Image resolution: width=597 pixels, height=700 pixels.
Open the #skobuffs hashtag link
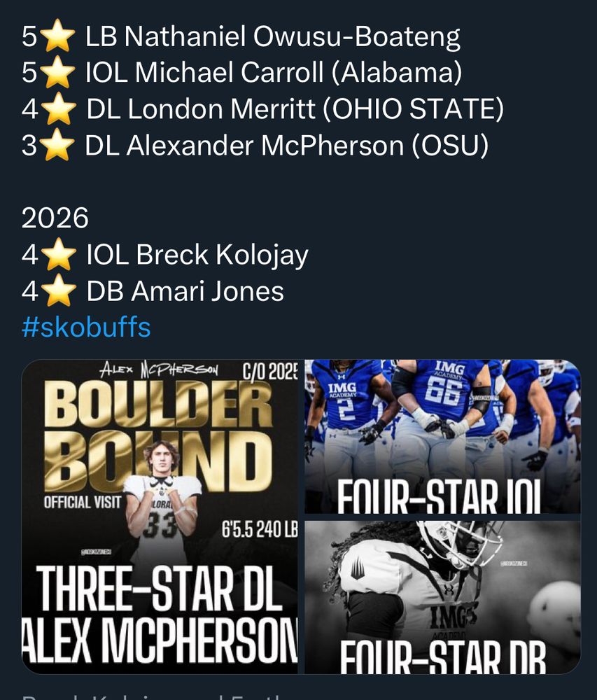click(86, 327)
